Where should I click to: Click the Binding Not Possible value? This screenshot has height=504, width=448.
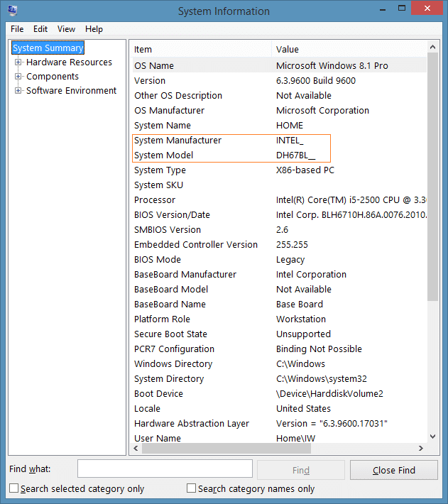tap(319, 349)
